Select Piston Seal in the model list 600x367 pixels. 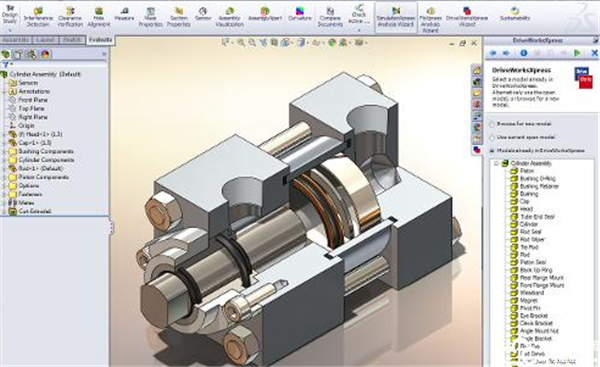tap(533, 262)
